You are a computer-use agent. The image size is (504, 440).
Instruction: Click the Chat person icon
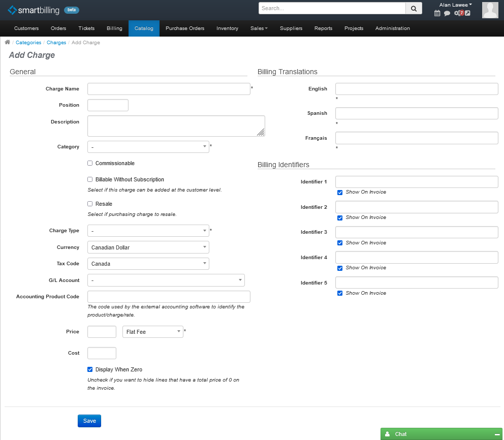point(387,434)
